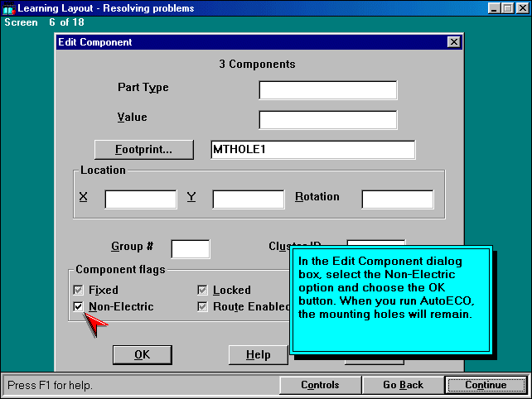Focus the Value text box
Screen dimensions: 532x399
coord(327,119)
